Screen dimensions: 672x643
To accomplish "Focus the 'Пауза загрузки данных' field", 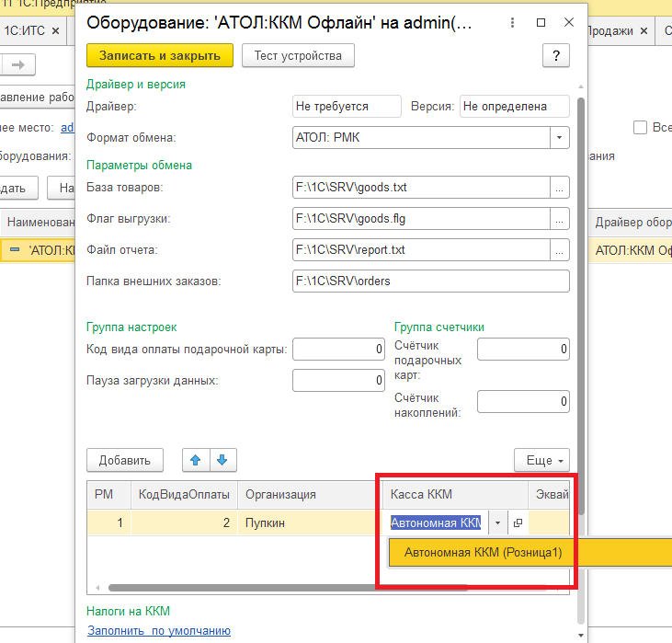I will 338,381.
